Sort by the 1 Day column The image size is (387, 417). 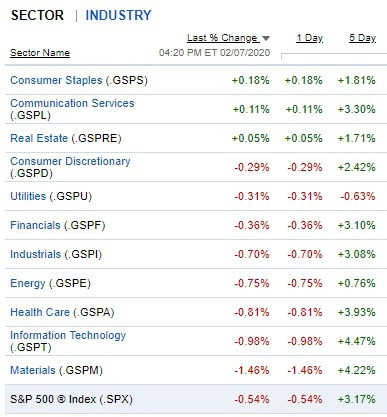click(x=310, y=38)
